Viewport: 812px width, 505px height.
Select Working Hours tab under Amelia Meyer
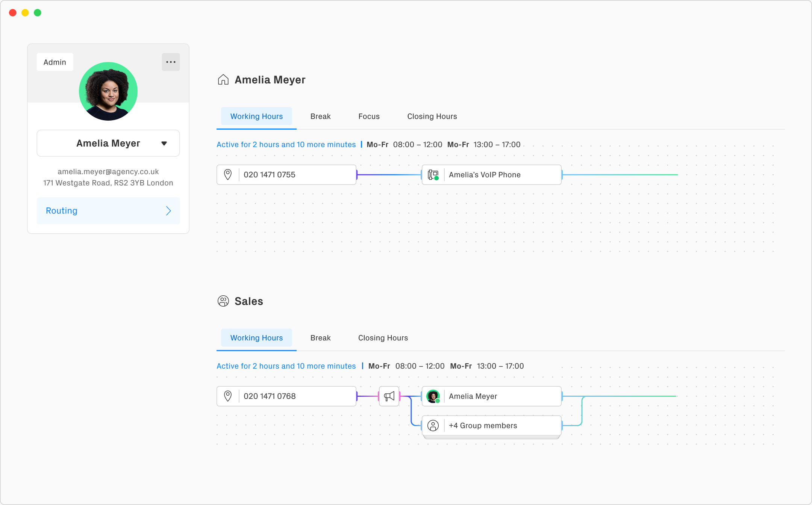[256, 116]
